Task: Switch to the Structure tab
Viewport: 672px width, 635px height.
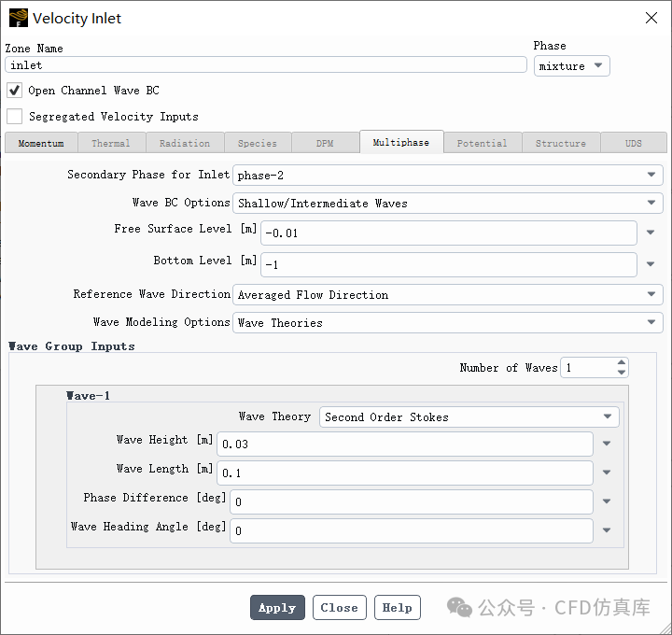Action: pos(561,143)
